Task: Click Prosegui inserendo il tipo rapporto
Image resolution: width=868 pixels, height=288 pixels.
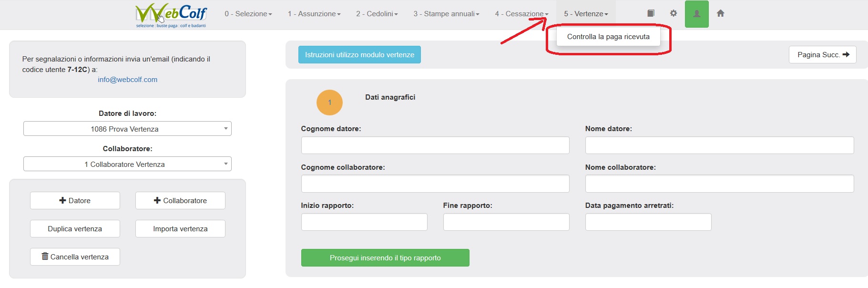Action: coord(385,258)
